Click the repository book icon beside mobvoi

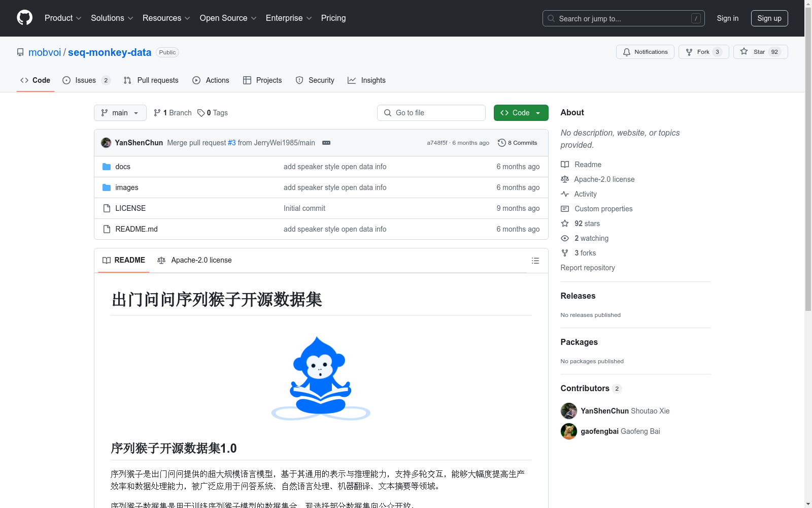click(x=20, y=52)
